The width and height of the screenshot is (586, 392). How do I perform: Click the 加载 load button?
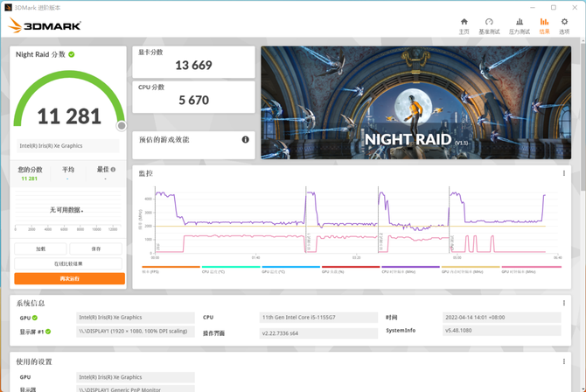coord(41,249)
